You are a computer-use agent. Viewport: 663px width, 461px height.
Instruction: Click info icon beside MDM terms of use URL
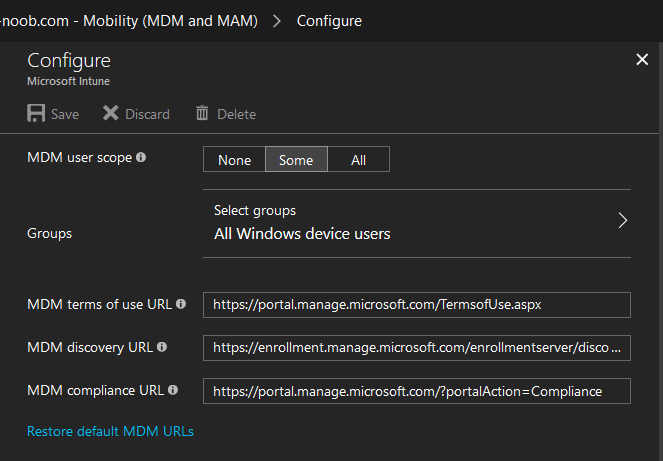tap(181, 304)
